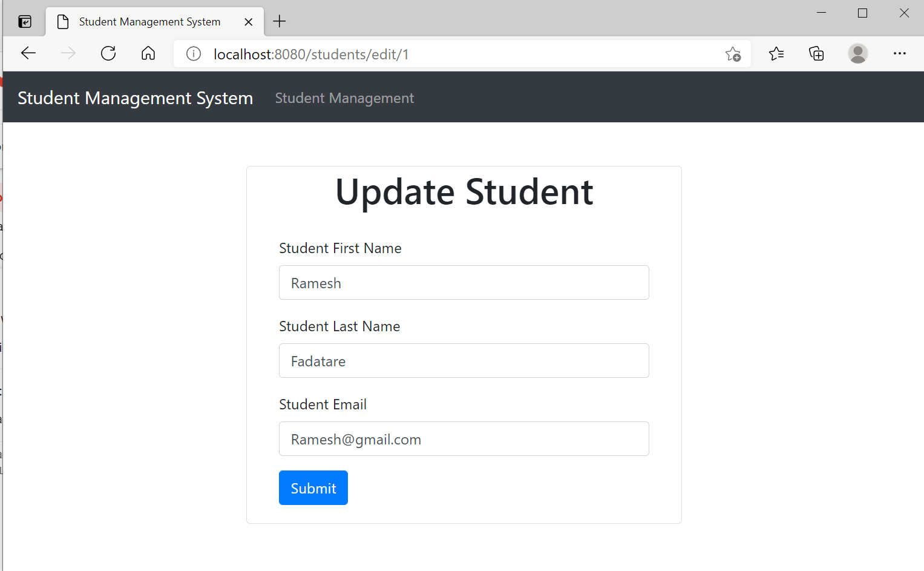Image resolution: width=924 pixels, height=571 pixels.
Task: Open the user profile avatar
Action: coord(857,53)
